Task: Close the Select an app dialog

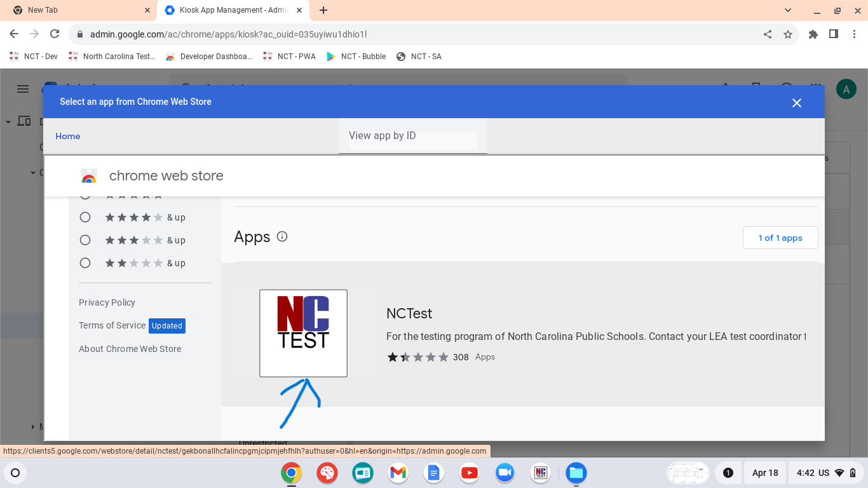Action: (797, 103)
